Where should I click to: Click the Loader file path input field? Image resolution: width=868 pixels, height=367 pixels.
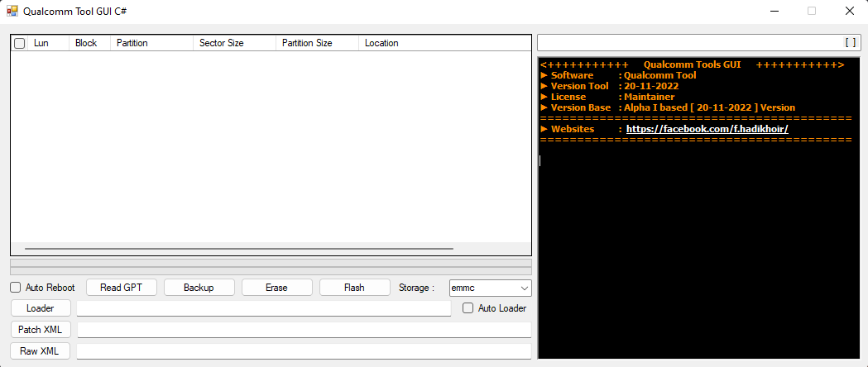click(264, 308)
